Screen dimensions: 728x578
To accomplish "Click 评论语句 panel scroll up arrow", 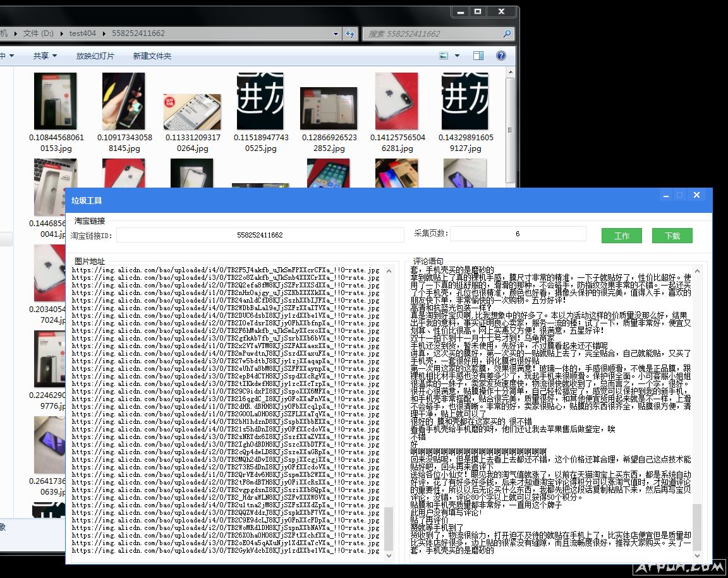I will [x=698, y=271].
